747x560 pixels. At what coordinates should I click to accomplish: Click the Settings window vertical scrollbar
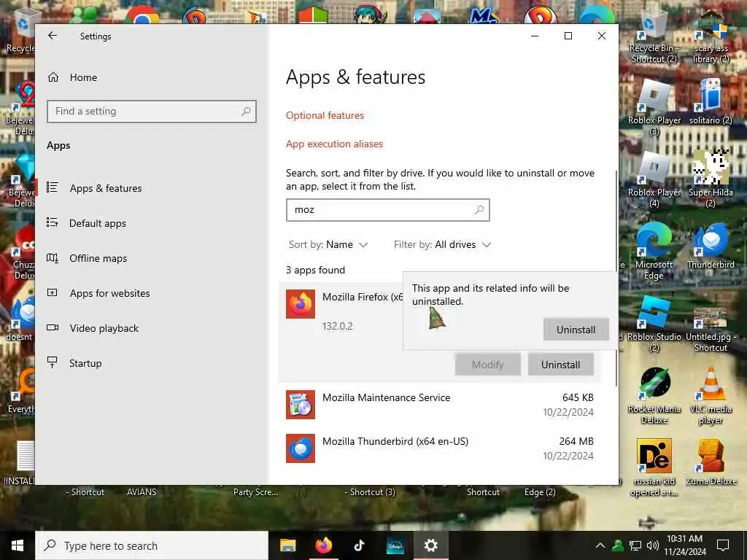[616, 279]
